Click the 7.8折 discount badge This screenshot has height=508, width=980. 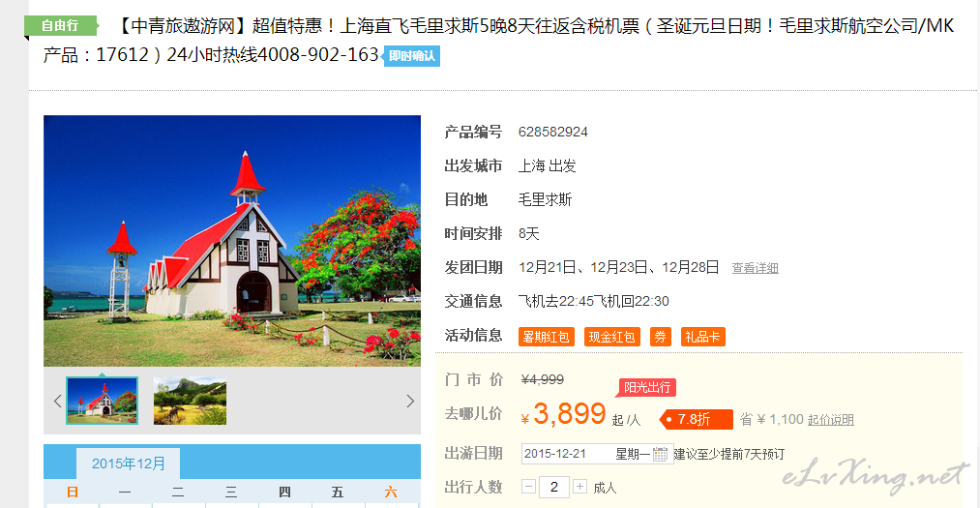[696, 419]
